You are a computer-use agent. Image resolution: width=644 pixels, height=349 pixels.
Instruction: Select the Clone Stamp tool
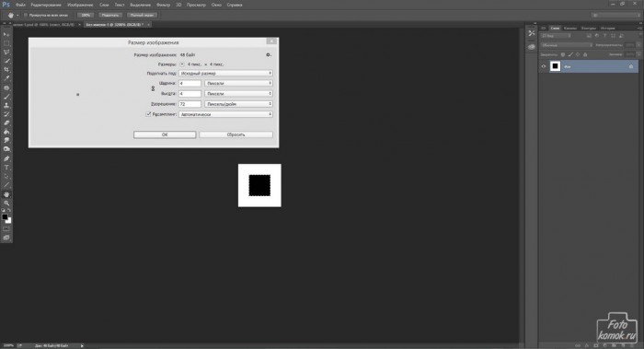(6, 105)
